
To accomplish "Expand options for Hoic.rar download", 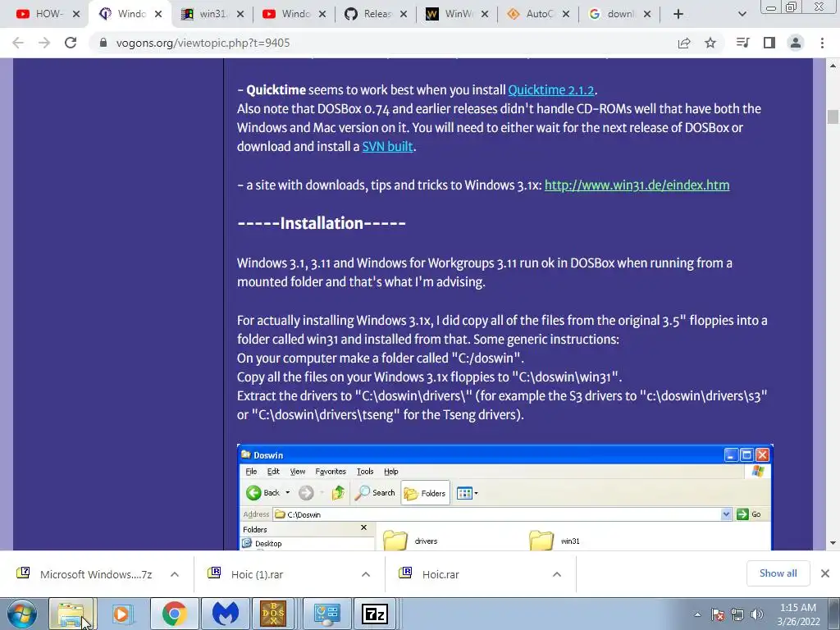I will click(x=557, y=574).
